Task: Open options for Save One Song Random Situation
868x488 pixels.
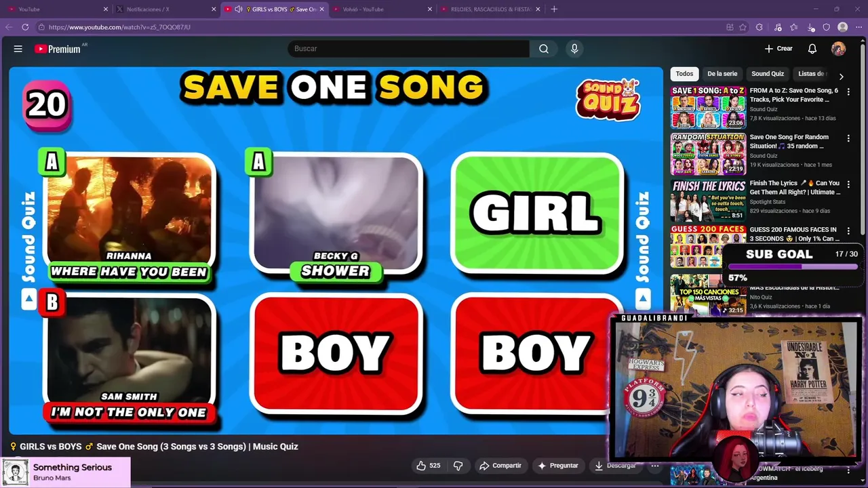Action: (848, 138)
